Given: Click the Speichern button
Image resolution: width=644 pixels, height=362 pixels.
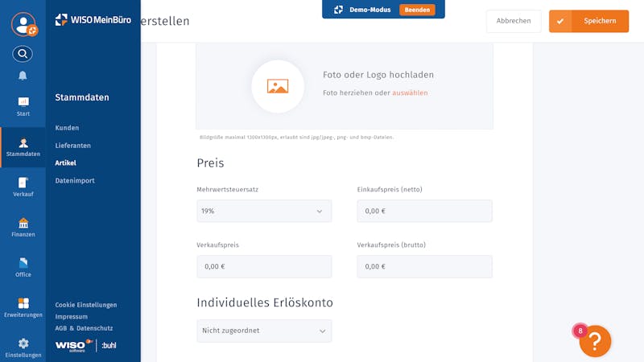Looking at the screenshot, I should pyautogui.click(x=588, y=21).
